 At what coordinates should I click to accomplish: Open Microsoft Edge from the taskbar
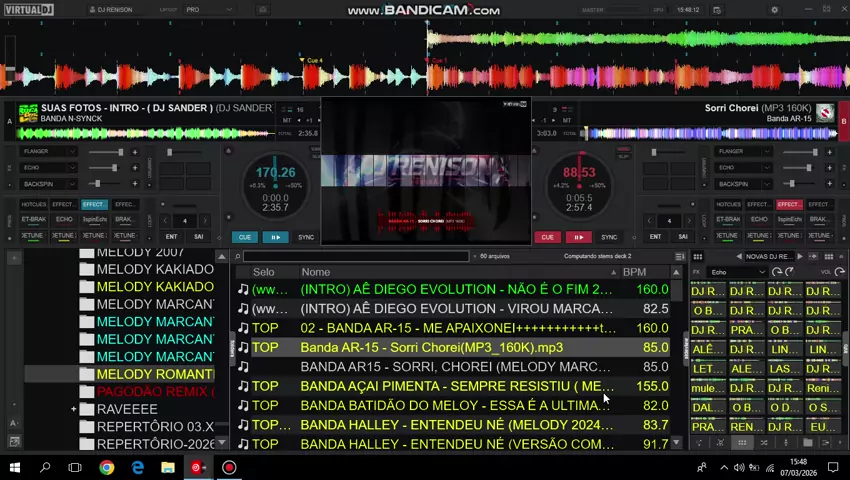coord(137,467)
